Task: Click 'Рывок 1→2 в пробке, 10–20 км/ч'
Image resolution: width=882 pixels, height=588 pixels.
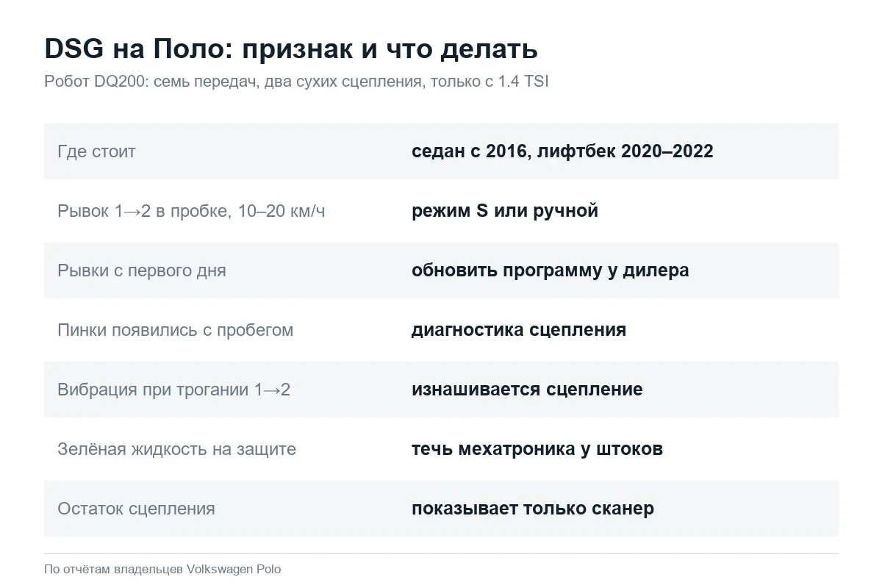Action: pyautogui.click(x=191, y=211)
